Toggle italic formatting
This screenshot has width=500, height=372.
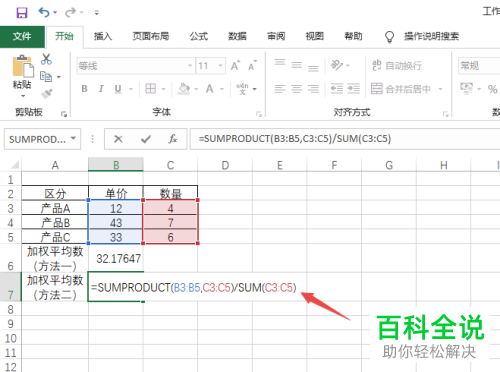pos(101,89)
